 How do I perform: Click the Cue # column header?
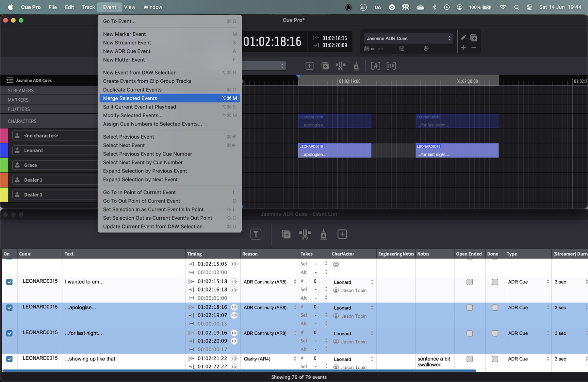pos(40,254)
